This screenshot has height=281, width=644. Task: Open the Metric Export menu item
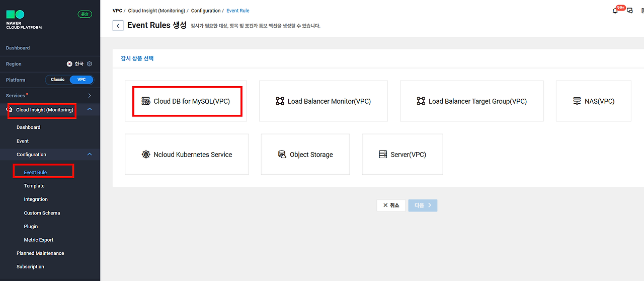coord(39,240)
